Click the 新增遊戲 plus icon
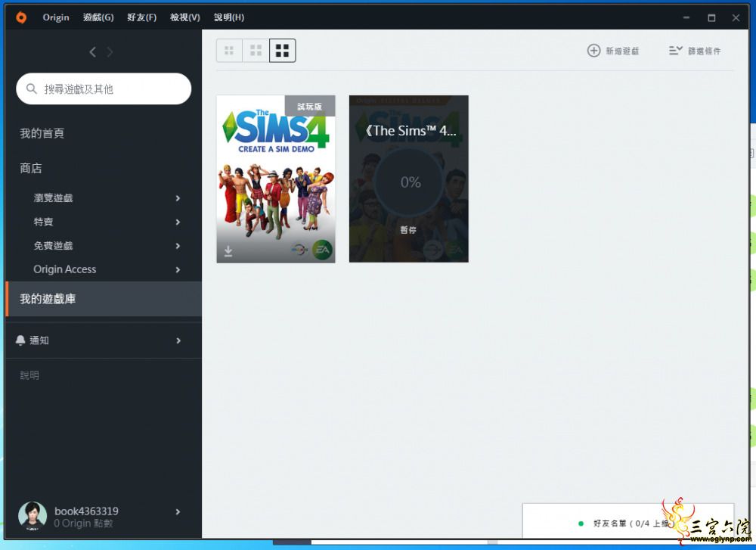 point(593,50)
